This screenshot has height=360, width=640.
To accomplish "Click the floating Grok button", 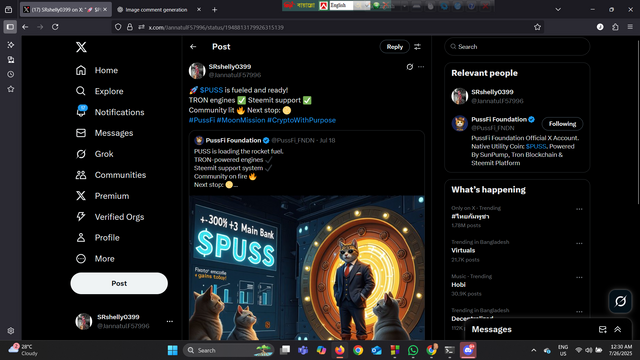I will tap(620, 301).
